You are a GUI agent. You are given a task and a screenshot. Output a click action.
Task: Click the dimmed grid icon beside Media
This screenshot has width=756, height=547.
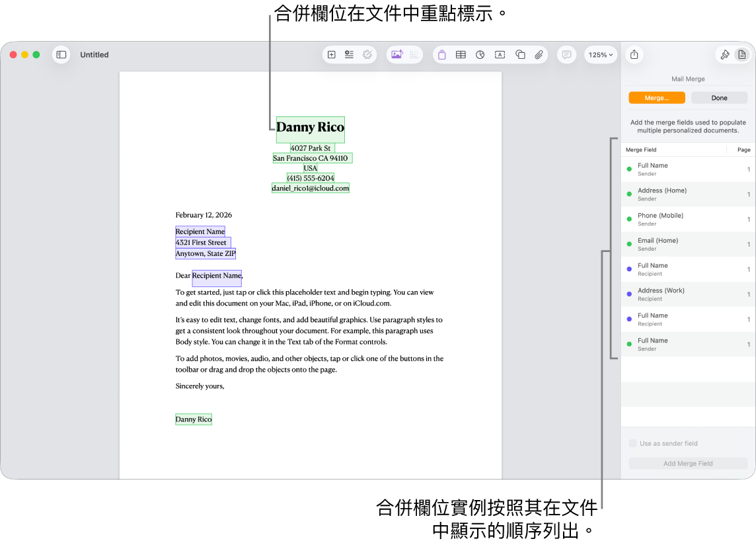point(414,54)
